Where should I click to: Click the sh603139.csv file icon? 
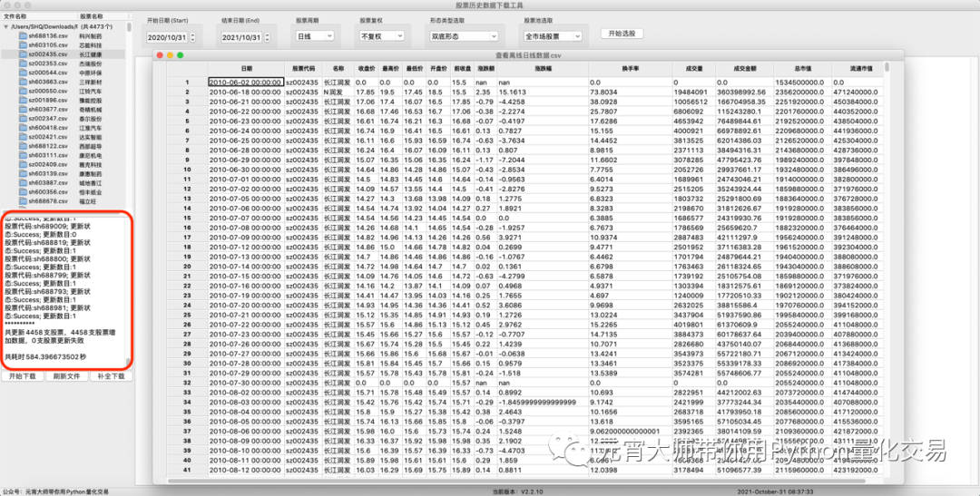(23, 173)
